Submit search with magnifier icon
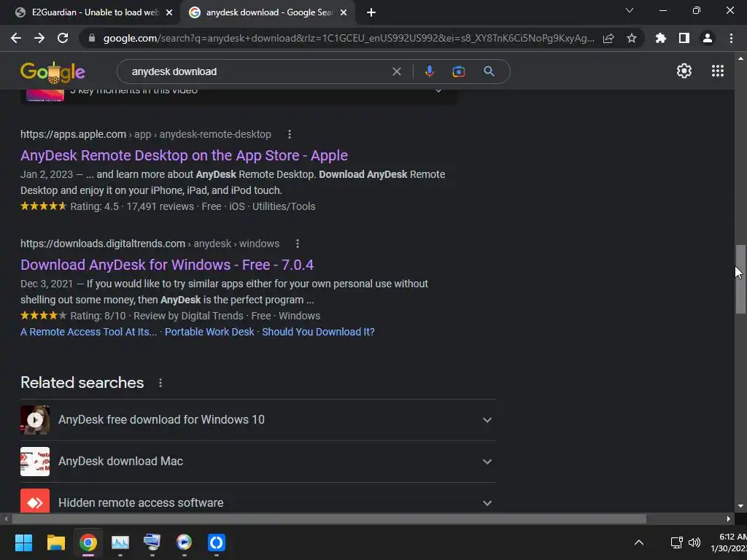The height and width of the screenshot is (560, 747). (x=489, y=71)
